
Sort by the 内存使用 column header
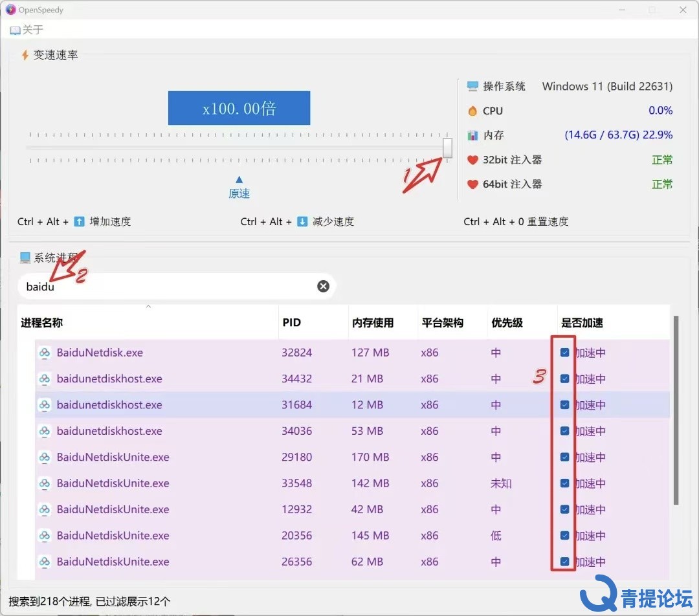coord(383,322)
